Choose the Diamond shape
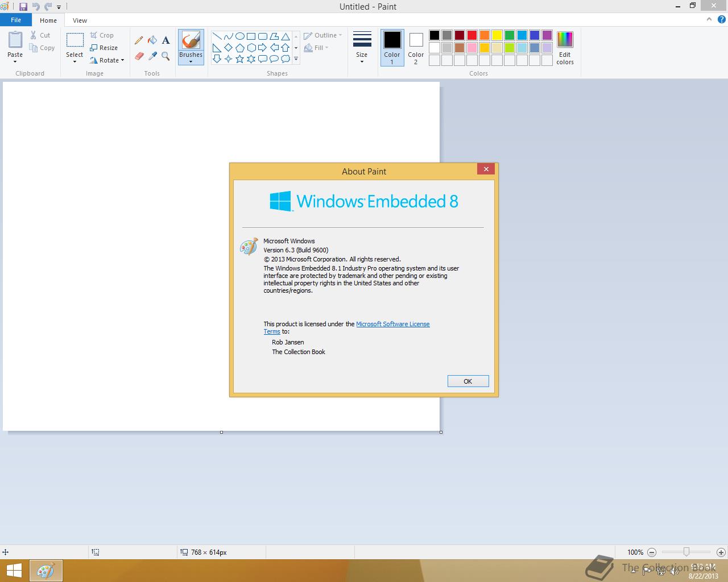 click(x=228, y=48)
